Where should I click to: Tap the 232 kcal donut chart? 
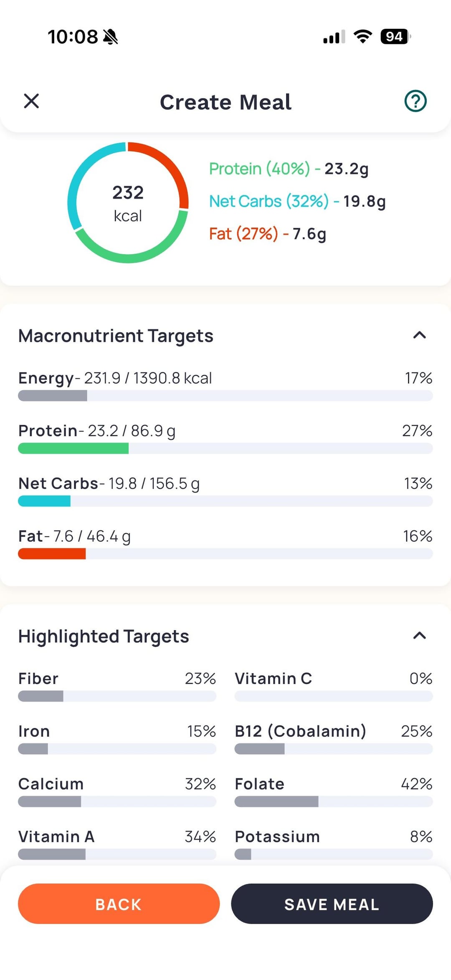click(x=128, y=203)
